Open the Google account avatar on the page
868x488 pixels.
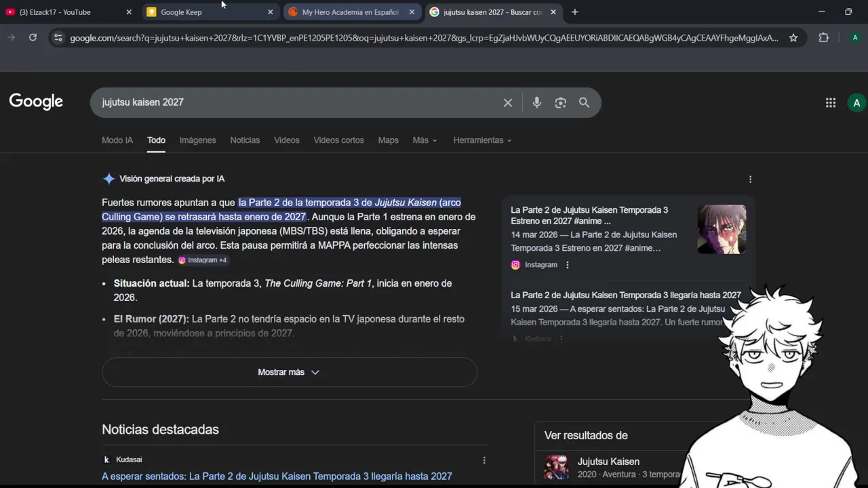pos(856,102)
